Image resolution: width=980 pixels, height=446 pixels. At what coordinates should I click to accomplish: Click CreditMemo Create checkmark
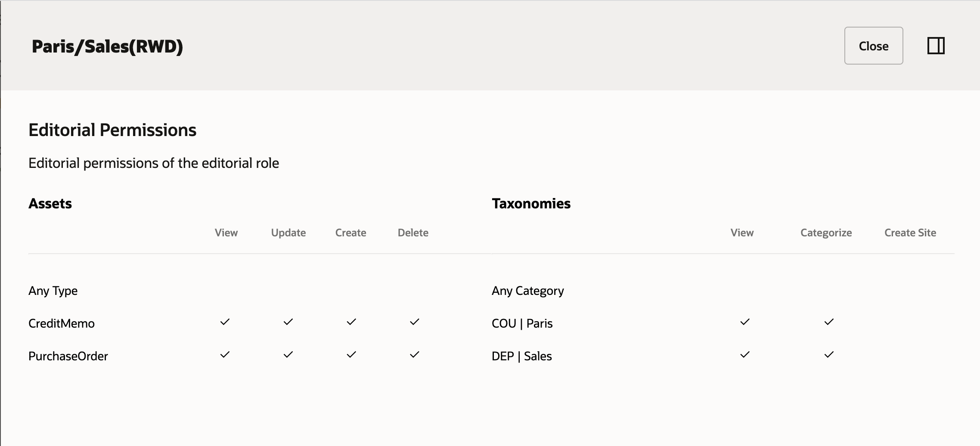tap(351, 322)
